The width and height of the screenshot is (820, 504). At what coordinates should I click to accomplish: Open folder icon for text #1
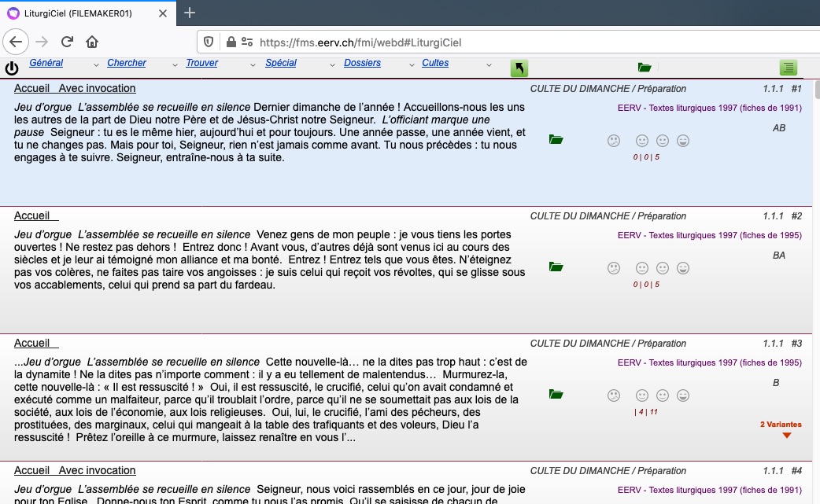[556, 139]
